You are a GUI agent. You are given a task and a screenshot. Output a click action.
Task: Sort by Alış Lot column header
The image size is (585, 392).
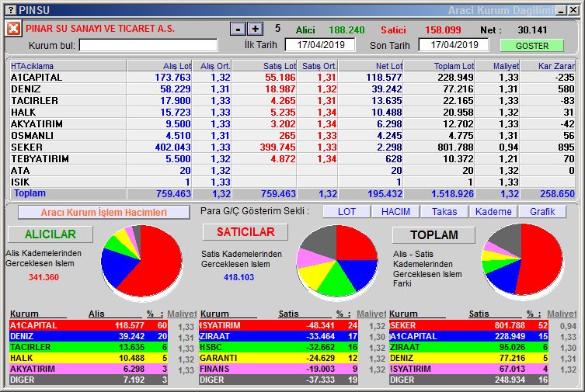click(159, 66)
